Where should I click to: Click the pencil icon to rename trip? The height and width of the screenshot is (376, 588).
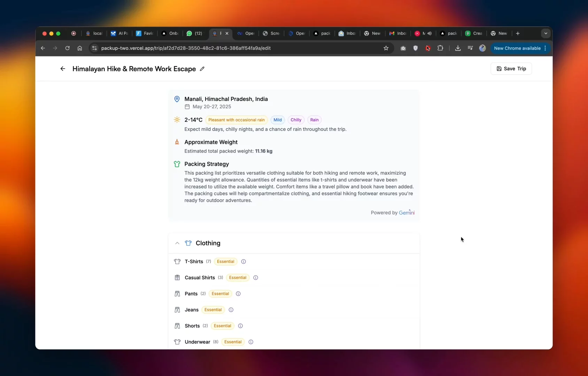click(202, 69)
